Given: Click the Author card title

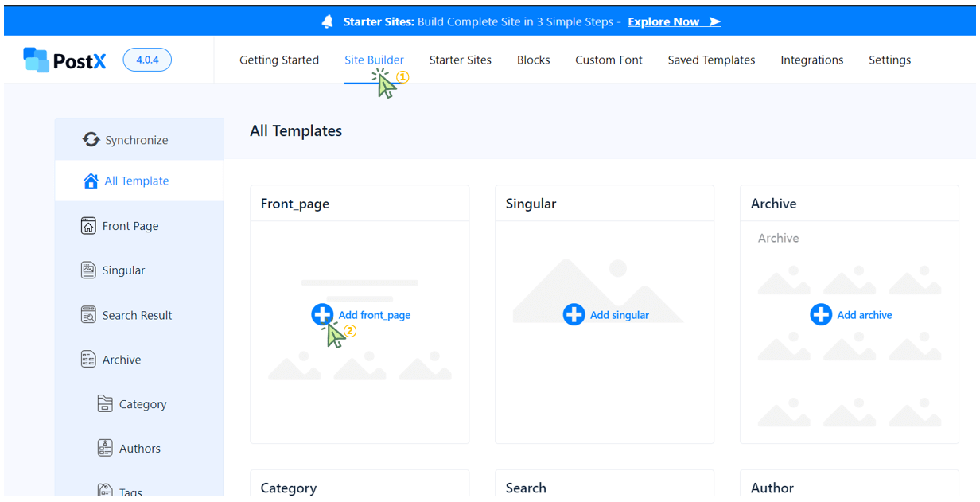Looking at the screenshot, I should pyautogui.click(x=772, y=488).
